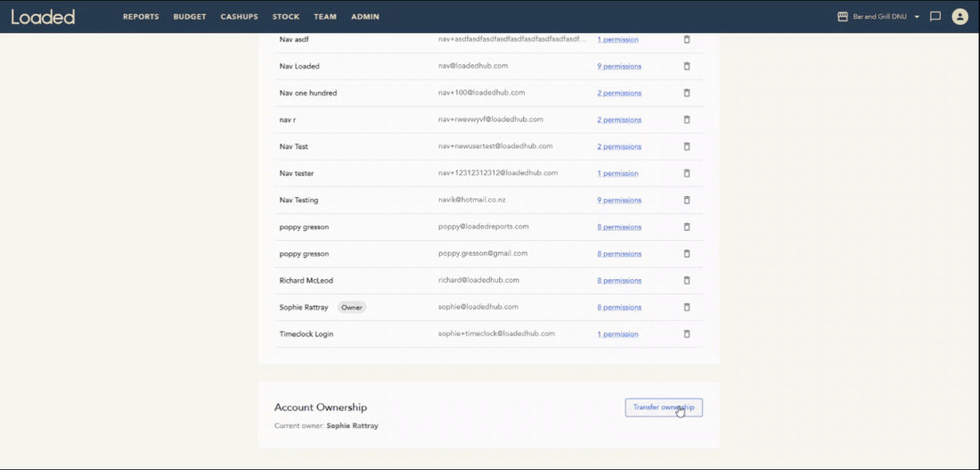Select the email nav+100@loadedhub.com
The width and height of the screenshot is (980, 470).
tap(481, 93)
